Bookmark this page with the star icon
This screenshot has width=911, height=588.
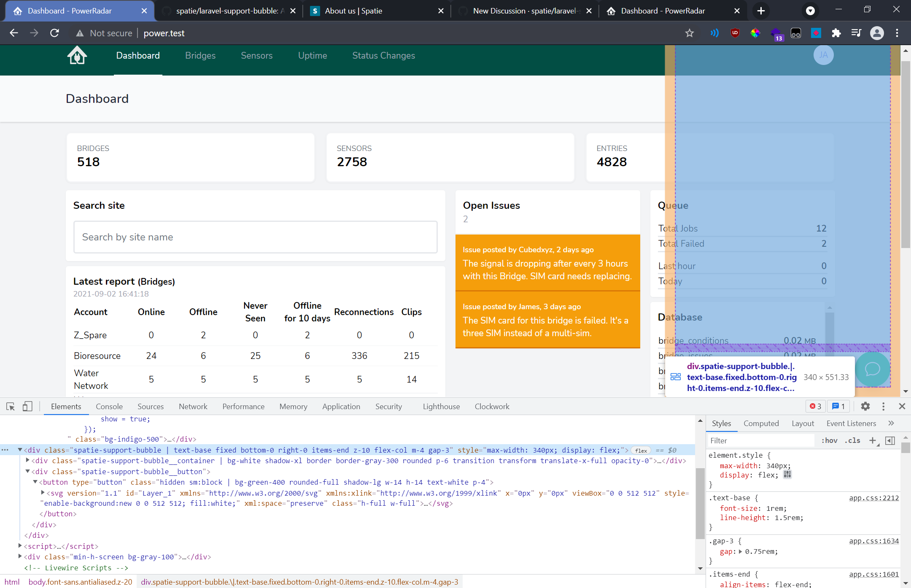[690, 33]
